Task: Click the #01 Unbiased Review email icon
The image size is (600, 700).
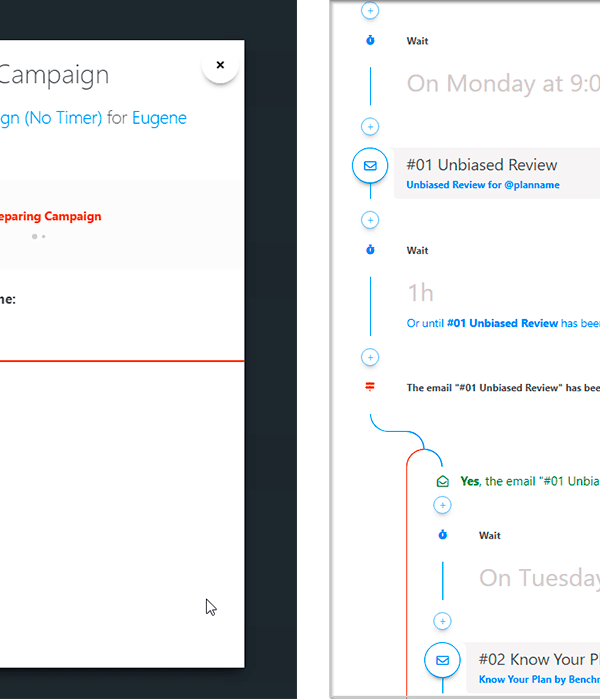Action: pyautogui.click(x=370, y=165)
